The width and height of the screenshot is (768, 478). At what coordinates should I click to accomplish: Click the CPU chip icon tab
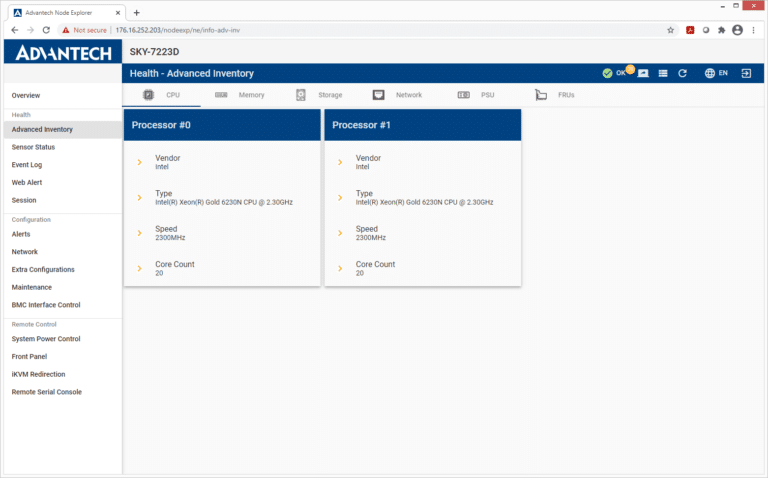point(148,95)
